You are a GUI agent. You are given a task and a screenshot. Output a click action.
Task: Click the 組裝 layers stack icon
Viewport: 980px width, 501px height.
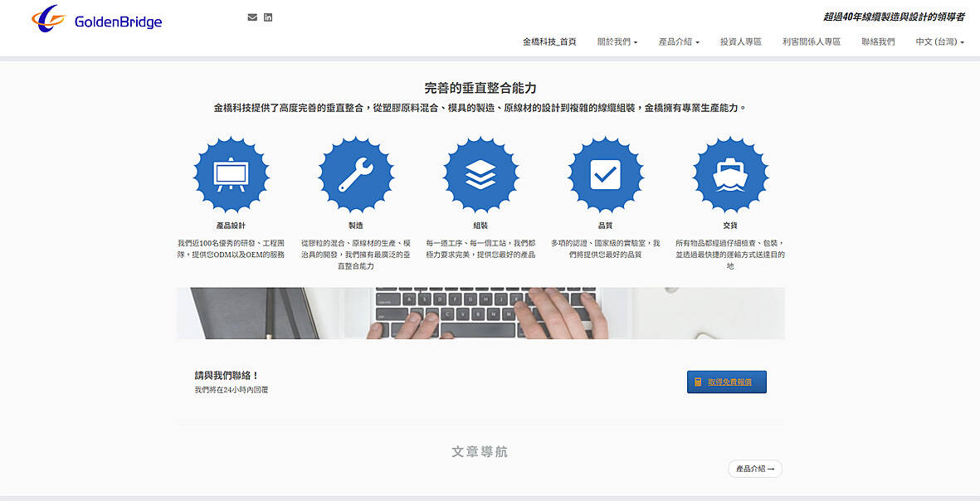(x=480, y=174)
